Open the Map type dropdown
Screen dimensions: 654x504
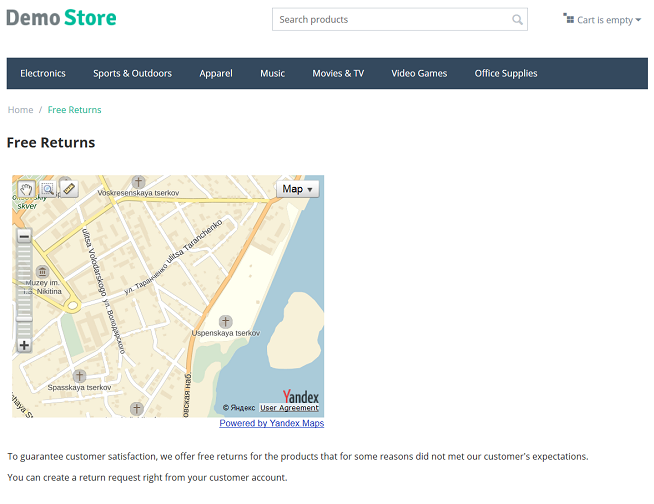[x=298, y=189]
